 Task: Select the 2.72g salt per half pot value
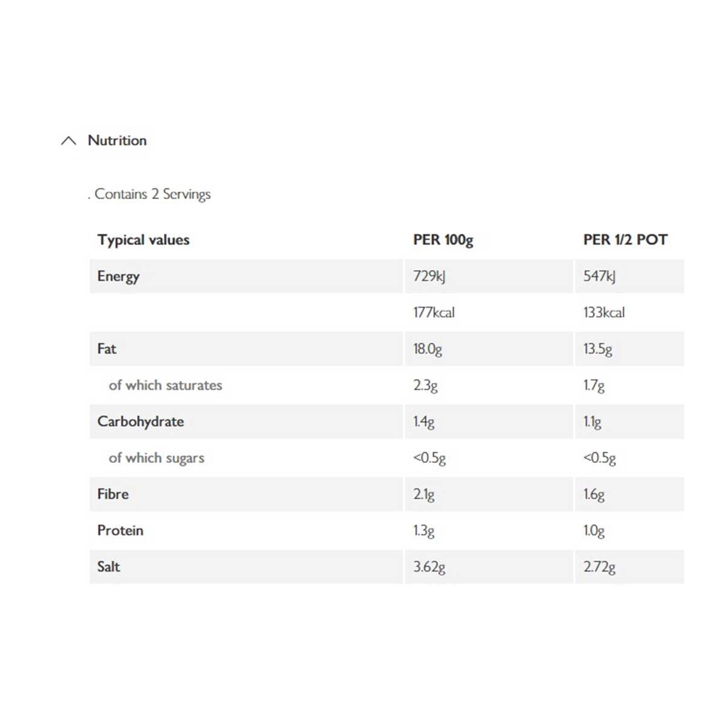click(599, 567)
